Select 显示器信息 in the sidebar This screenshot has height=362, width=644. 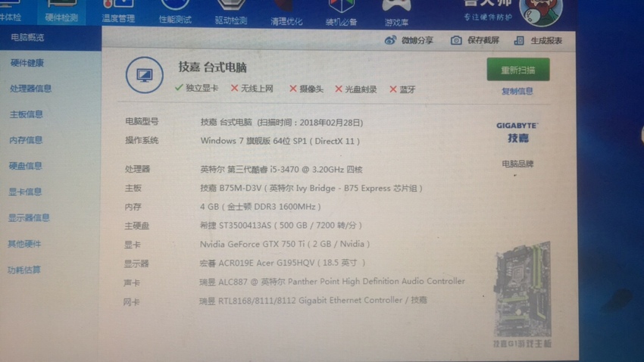click(x=29, y=217)
